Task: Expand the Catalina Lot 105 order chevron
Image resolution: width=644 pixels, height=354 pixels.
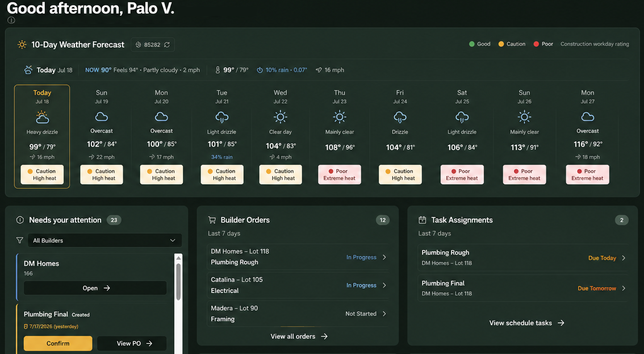Action: click(x=384, y=285)
